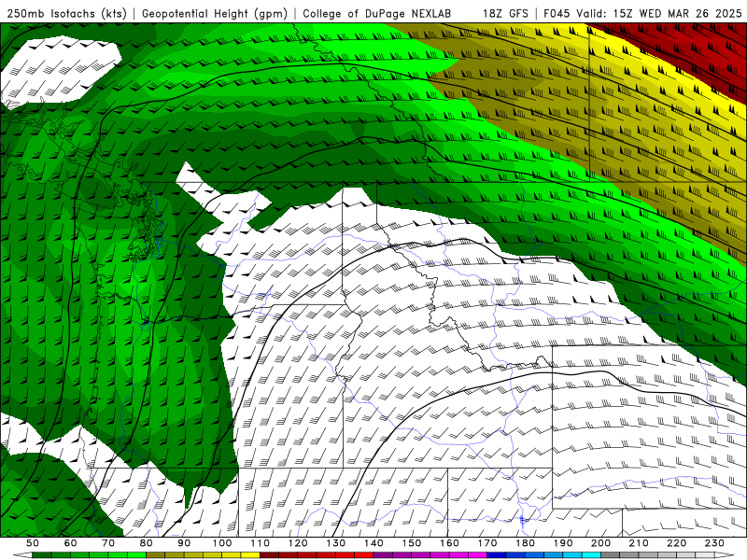Click 'Valid: 15Z WED MAR 26 2025' text

point(659,13)
